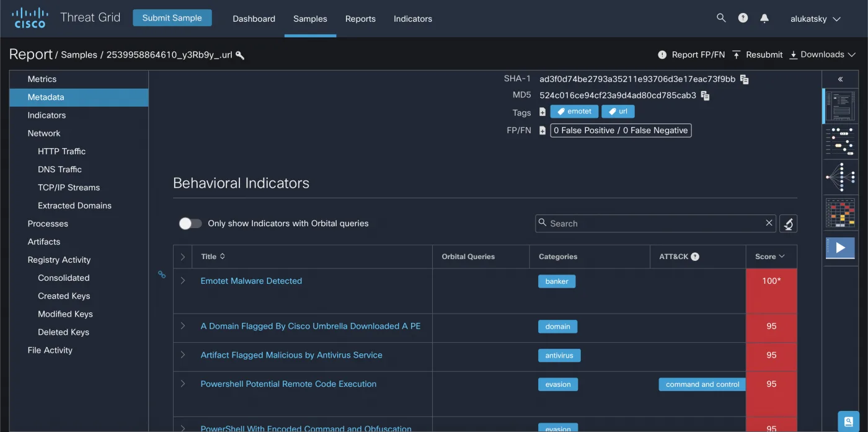This screenshot has width=868, height=432.
Task: Select DNS Traffic in the sidebar
Action: (79, 169)
